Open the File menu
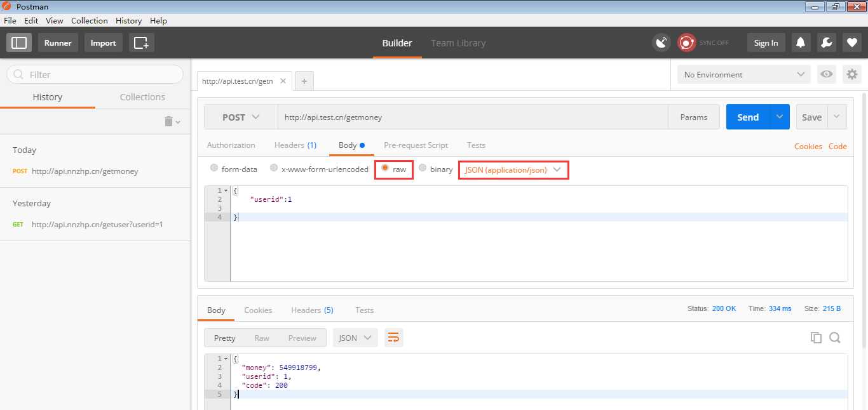868x410 pixels. pos(10,20)
